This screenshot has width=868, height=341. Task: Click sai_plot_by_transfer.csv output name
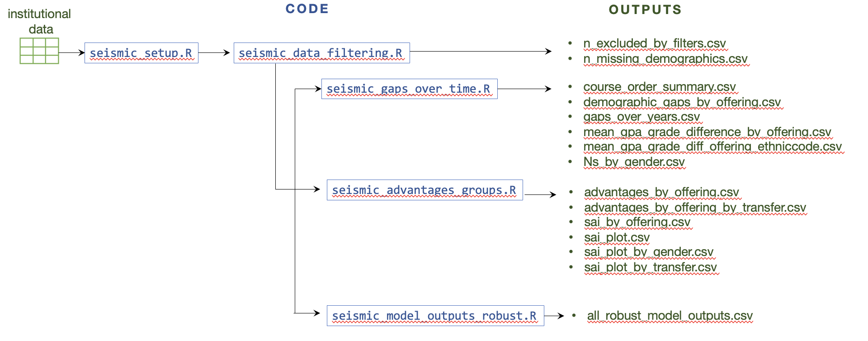coord(651,267)
